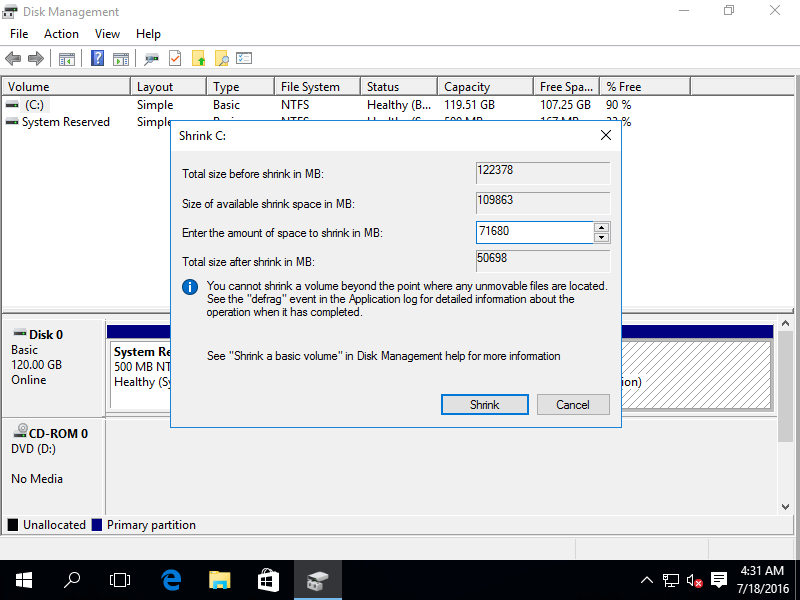Open the Help menu
Viewport: 800px width, 600px height.
click(x=148, y=34)
